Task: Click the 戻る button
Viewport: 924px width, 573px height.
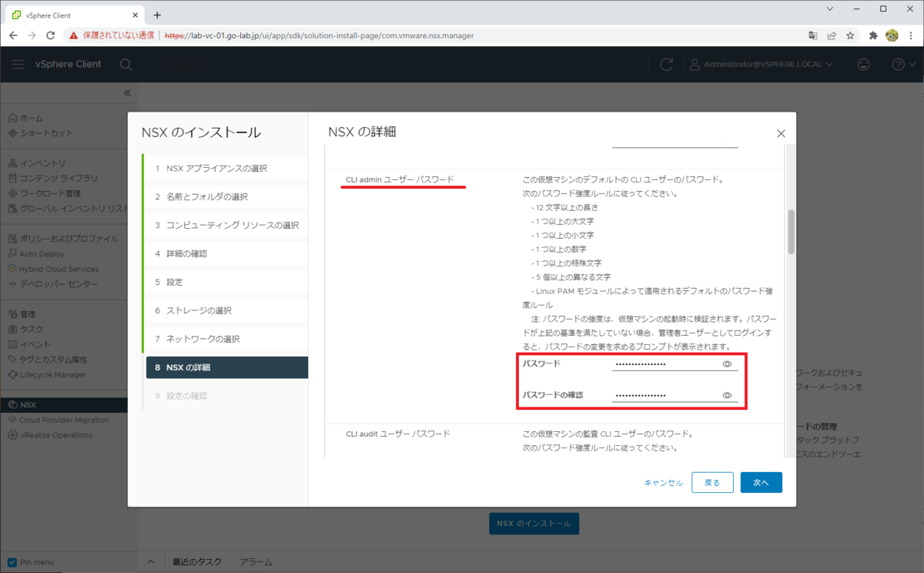Action: click(712, 482)
